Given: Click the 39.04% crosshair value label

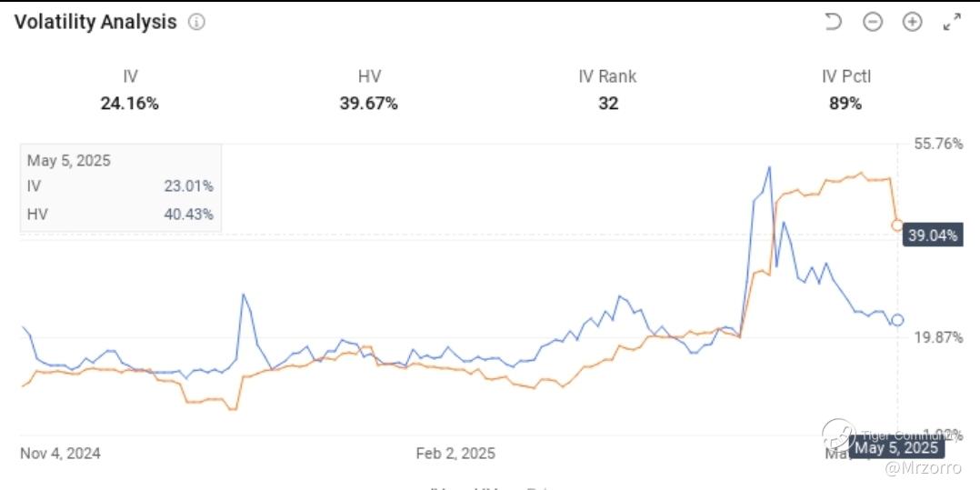Looking at the screenshot, I should click(x=933, y=235).
